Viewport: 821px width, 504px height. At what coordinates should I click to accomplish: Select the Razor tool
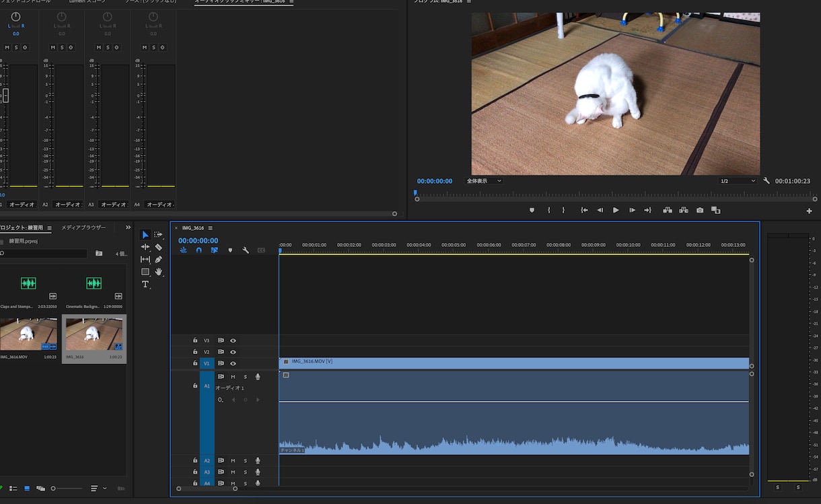point(158,247)
